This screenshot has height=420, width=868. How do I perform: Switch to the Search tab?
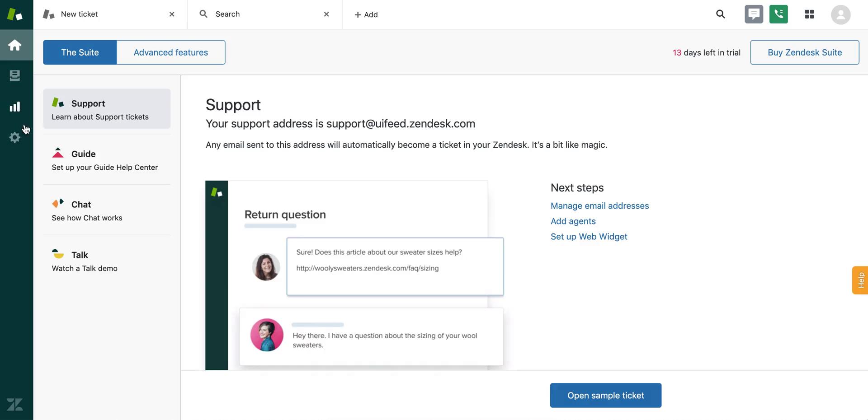(265, 14)
